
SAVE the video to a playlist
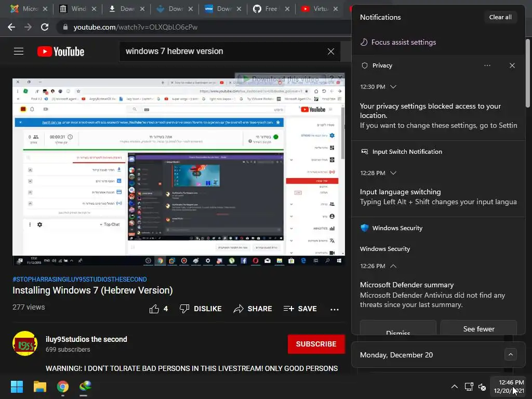(x=300, y=309)
